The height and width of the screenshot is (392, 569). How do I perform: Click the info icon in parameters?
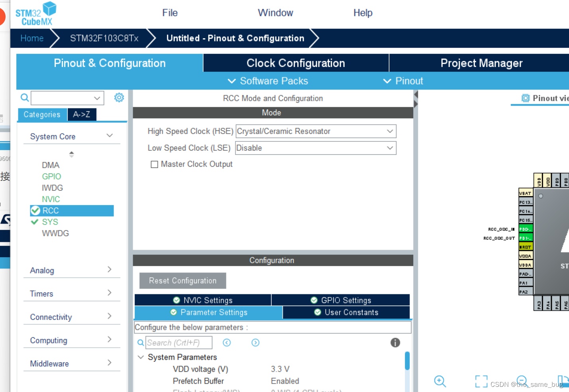coord(395,343)
